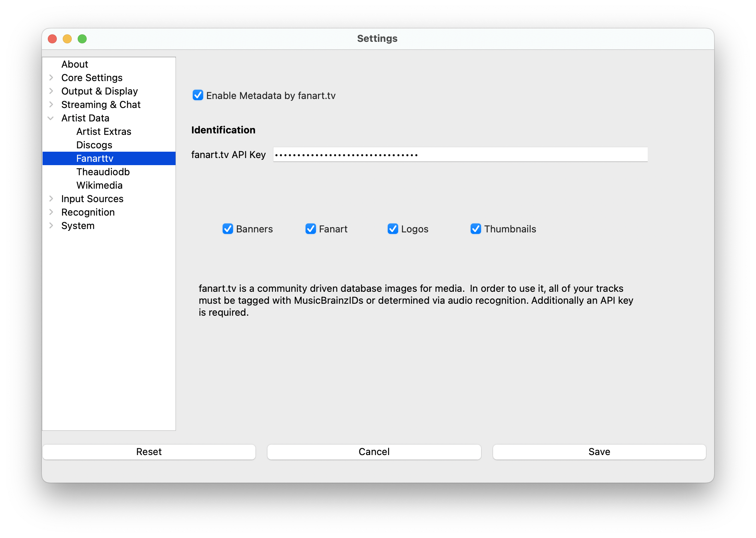Toggle the Logos checkbox
This screenshot has width=756, height=538.
(393, 229)
